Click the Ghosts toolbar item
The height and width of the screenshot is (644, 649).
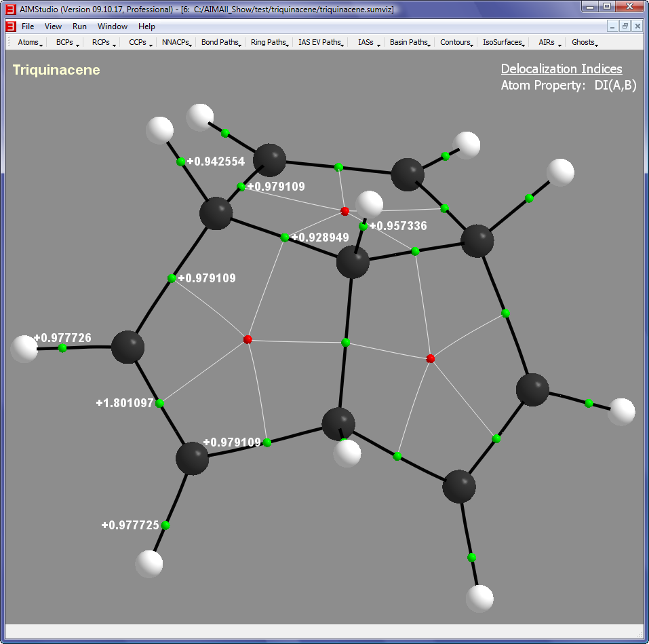(x=584, y=42)
